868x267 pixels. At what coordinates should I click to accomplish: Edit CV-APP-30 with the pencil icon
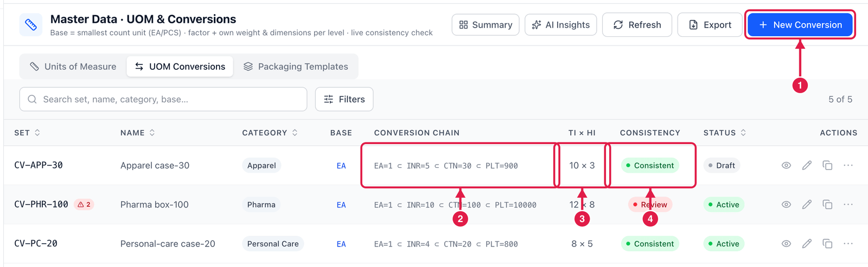pyautogui.click(x=807, y=165)
